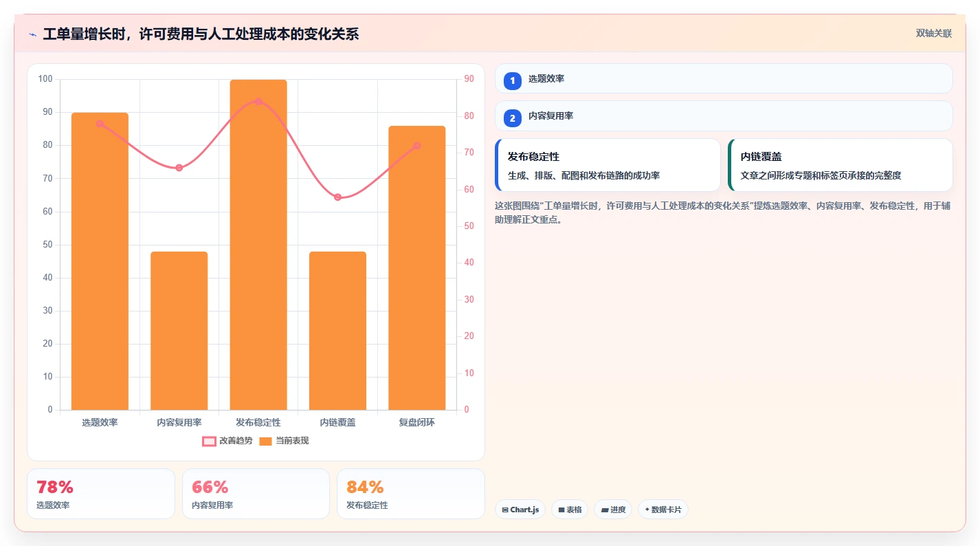Select the Chart.js tag
The image size is (980, 546).
(x=520, y=510)
